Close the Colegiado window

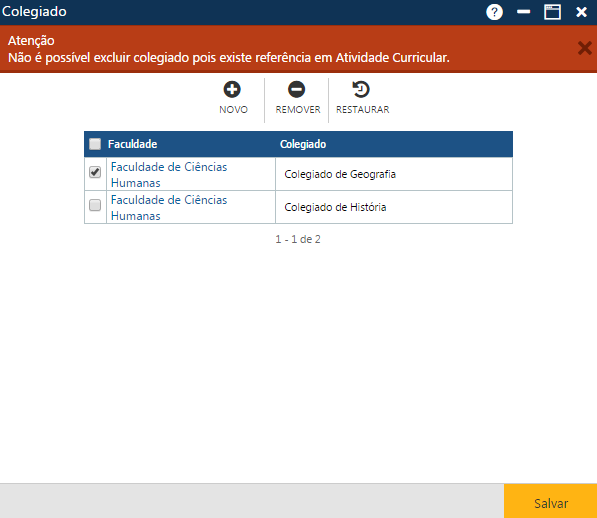click(x=581, y=12)
